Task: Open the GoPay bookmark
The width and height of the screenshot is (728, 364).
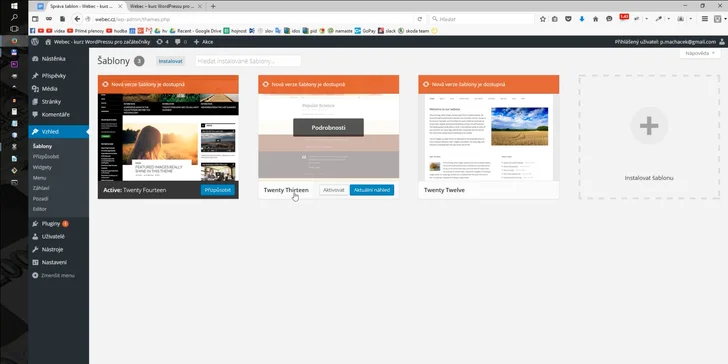Action: pyautogui.click(x=365, y=31)
